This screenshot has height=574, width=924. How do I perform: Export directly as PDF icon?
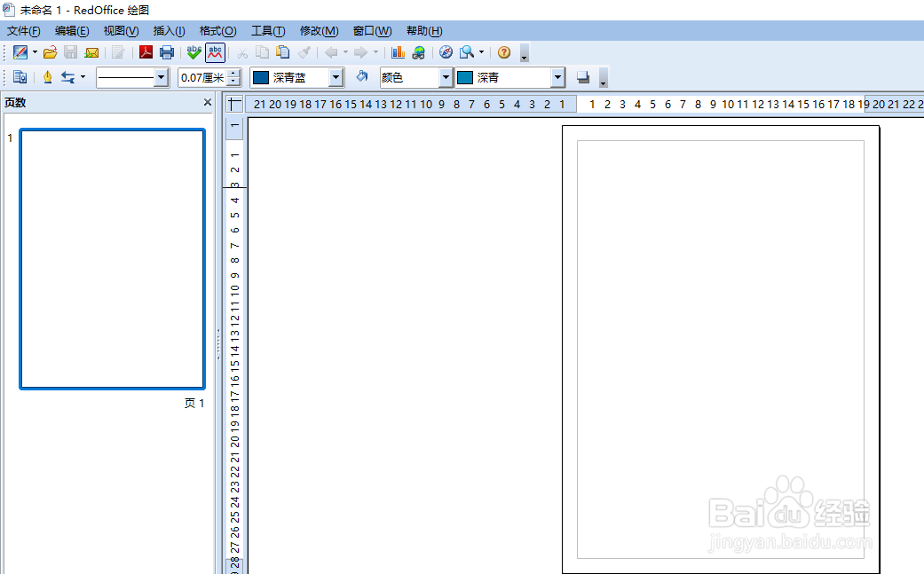tap(146, 52)
